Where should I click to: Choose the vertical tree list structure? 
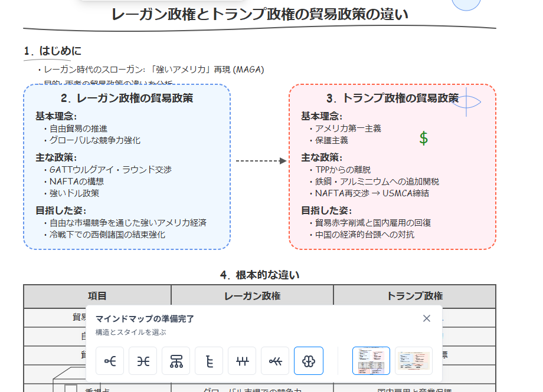(x=209, y=361)
